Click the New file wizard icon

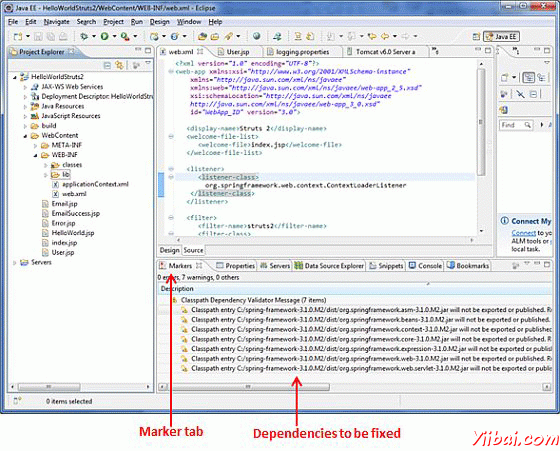[18, 36]
